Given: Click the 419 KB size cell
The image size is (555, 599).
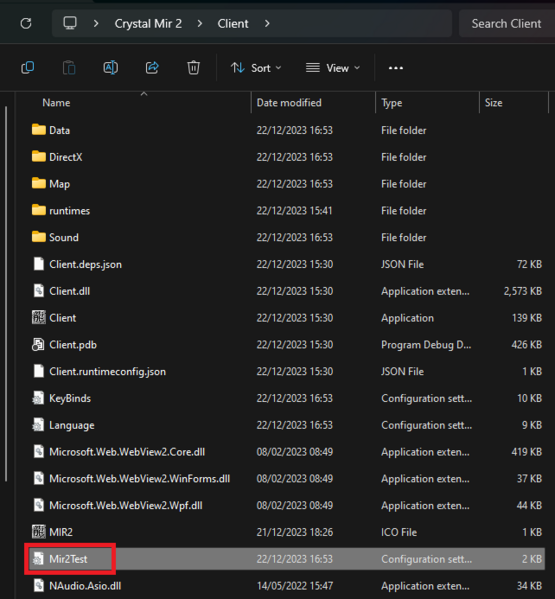Looking at the screenshot, I should (527, 452).
